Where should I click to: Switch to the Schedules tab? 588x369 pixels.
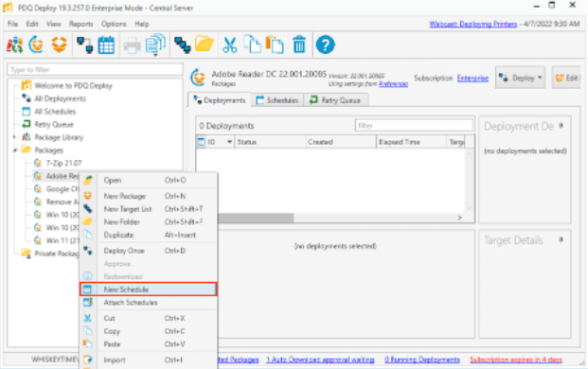(277, 100)
